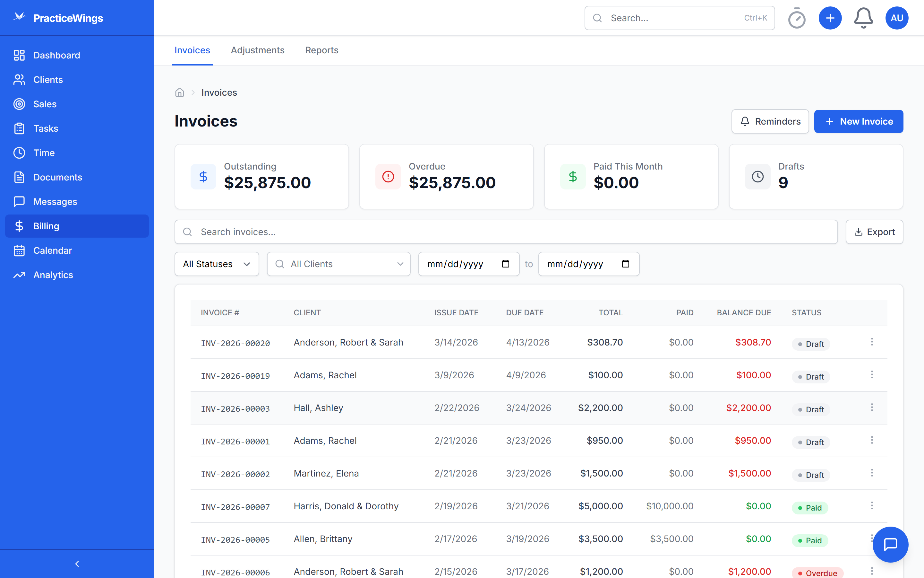
Task: Open the notifications bell
Action: 863,18
